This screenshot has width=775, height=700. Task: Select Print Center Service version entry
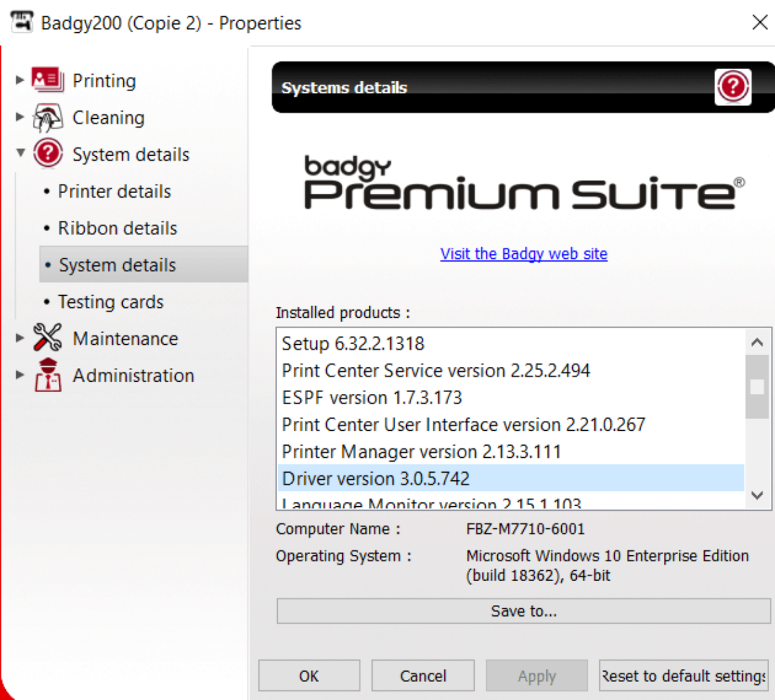[436, 371]
